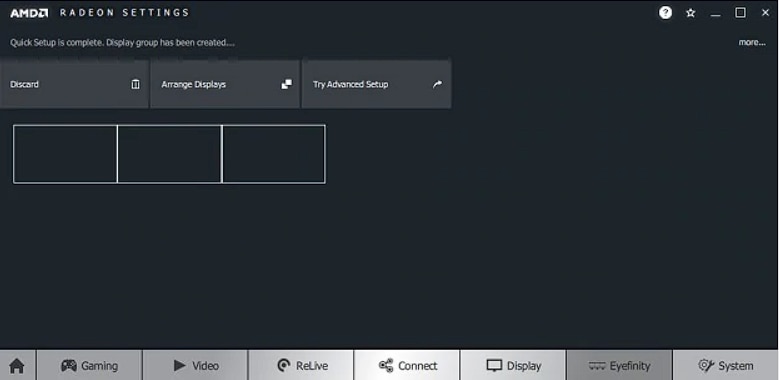The image size is (779, 380).
Task: Maximize the Radeon Settings window
Action: [x=740, y=13]
